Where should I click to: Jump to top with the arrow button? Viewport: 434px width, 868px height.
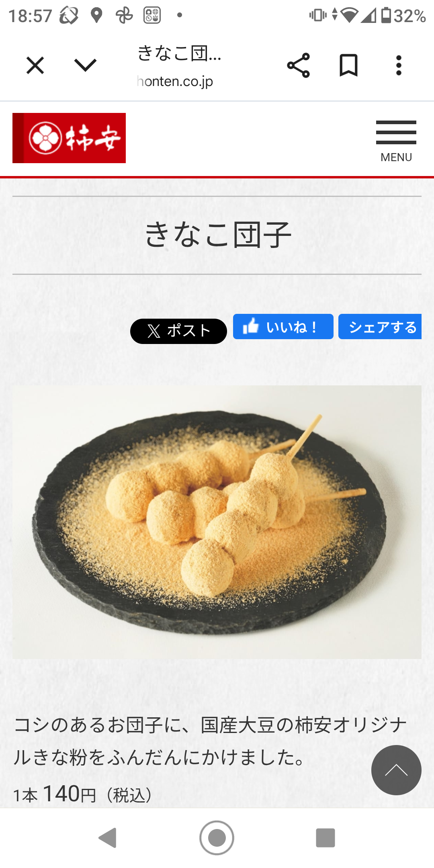coord(396,770)
